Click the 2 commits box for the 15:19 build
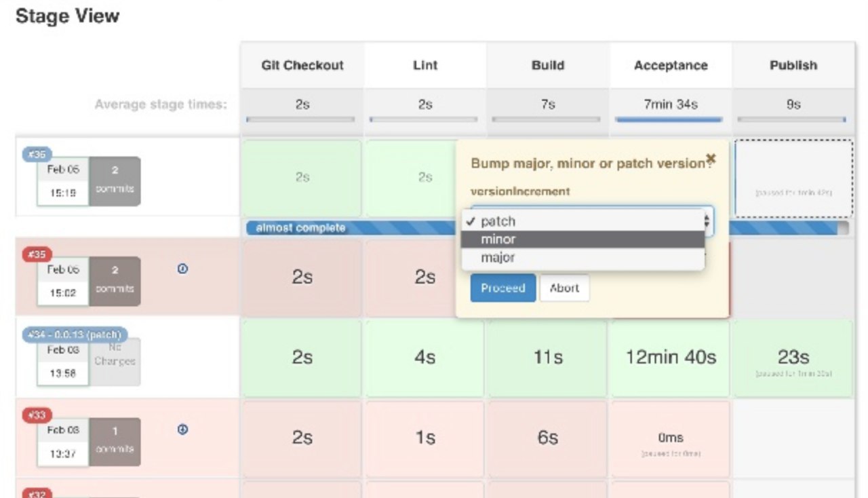 tap(115, 181)
